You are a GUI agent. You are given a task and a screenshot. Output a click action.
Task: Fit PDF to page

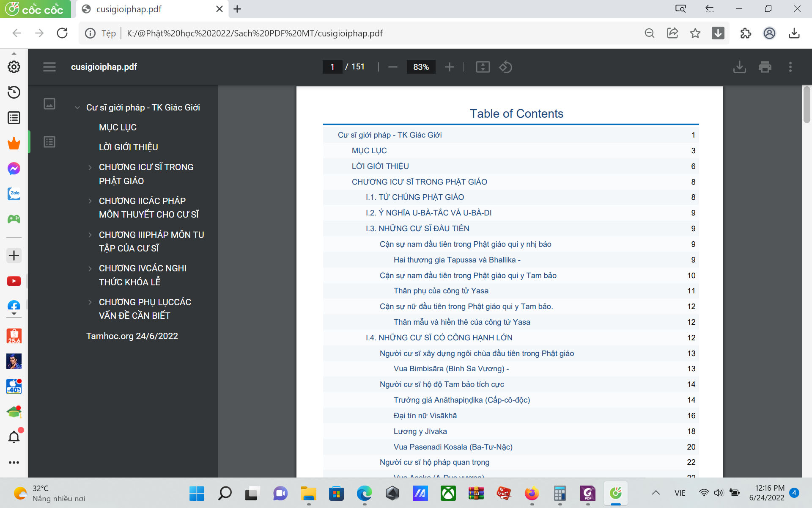483,67
